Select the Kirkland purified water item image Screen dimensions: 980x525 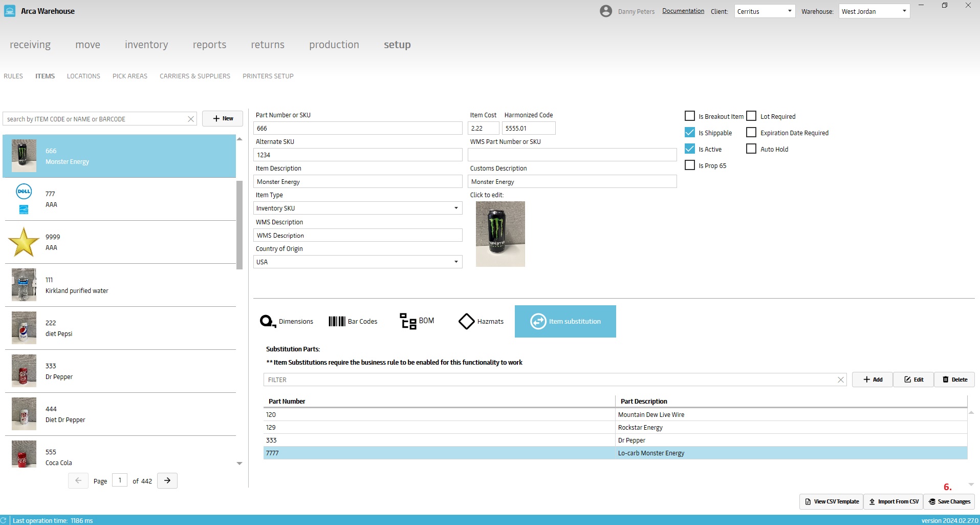[24, 285]
